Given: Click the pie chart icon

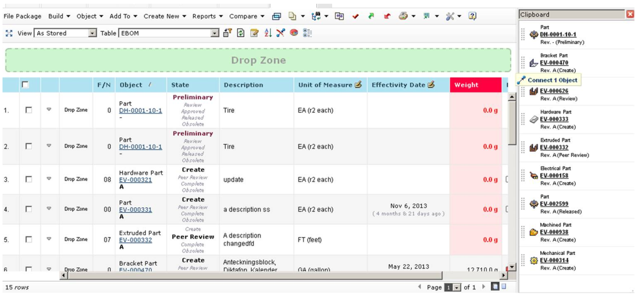Looking at the screenshot, I should (x=294, y=33).
